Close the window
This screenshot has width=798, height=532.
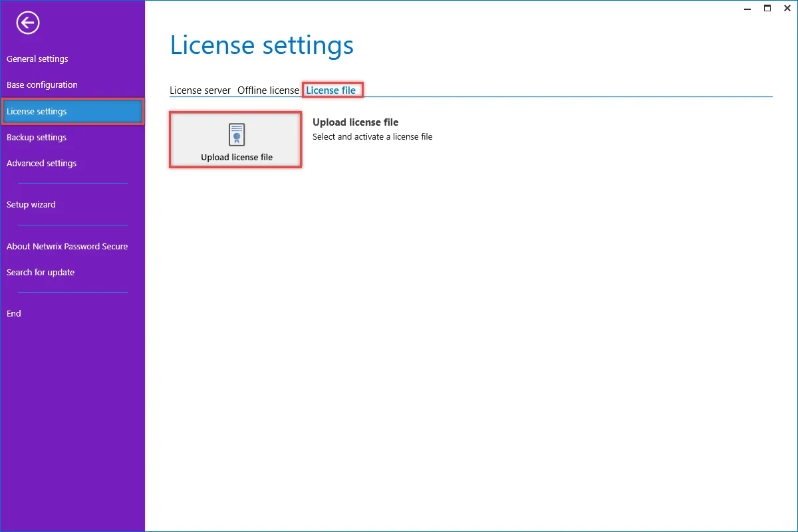coord(787,8)
